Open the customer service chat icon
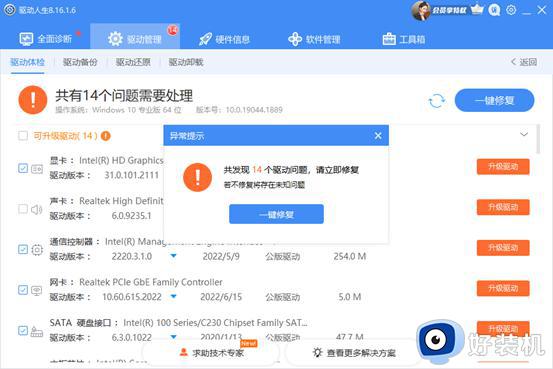 pos(494,10)
